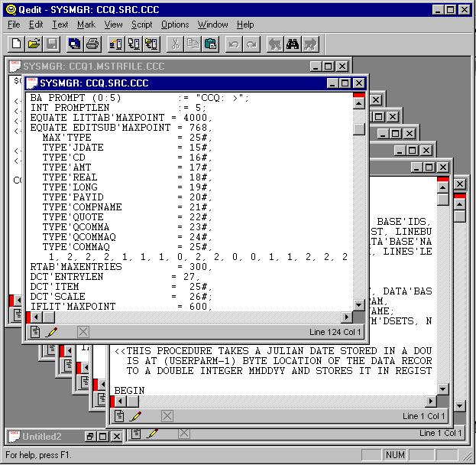
Task: Click the Print toolbar icon
Action: [92, 44]
